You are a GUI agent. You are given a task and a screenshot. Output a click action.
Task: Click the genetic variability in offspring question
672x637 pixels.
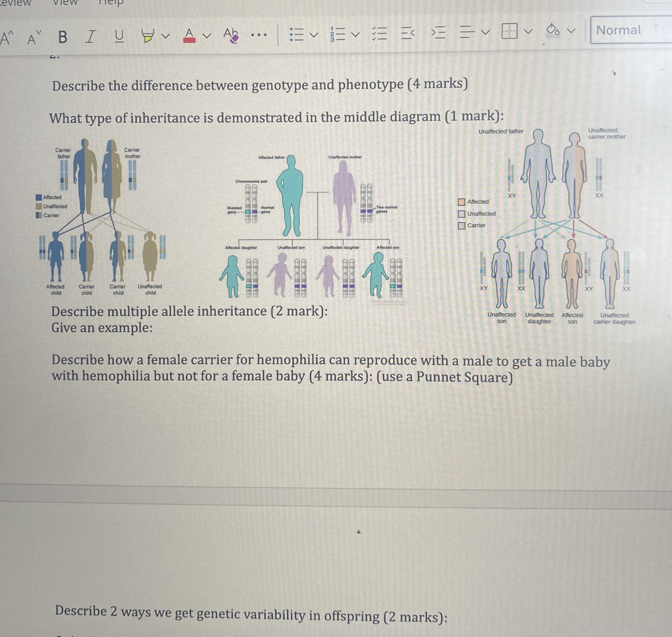[x=251, y=615]
